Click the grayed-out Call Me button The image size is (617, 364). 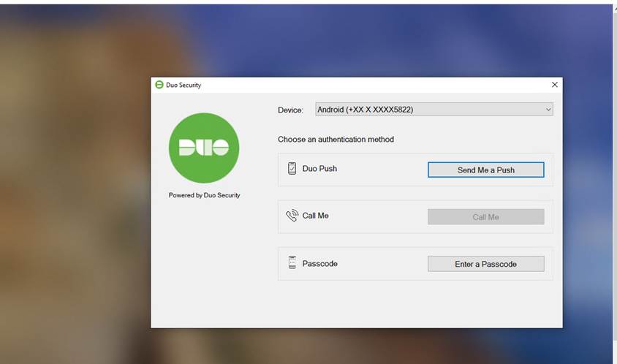tap(485, 217)
